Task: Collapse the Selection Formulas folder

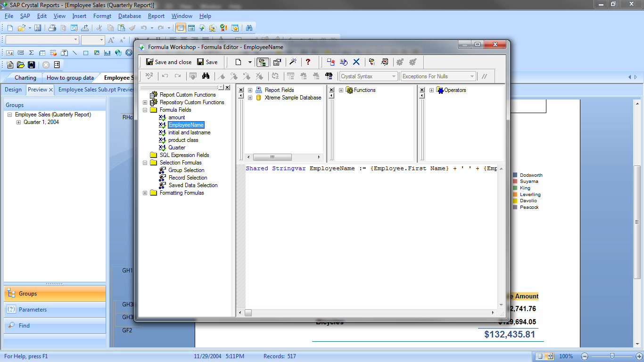Action: tap(145, 163)
